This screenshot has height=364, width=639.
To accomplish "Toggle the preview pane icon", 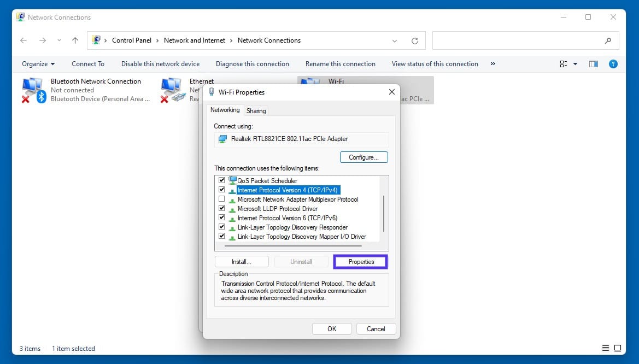I will click(593, 64).
